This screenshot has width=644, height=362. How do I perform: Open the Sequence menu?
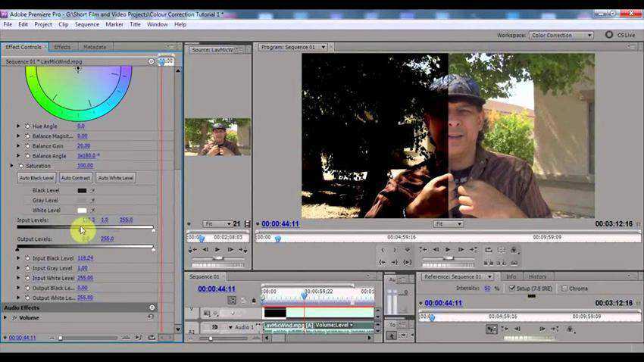(x=86, y=24)
